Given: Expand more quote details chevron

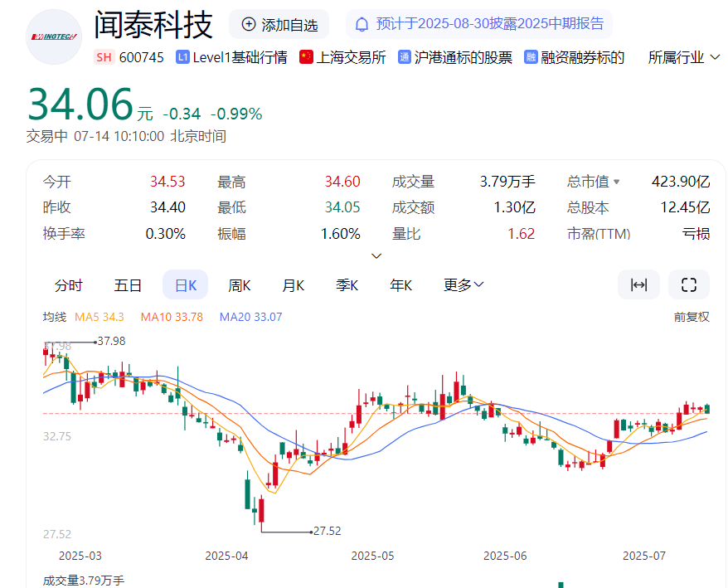Looking at the screenshot, I should tap(376, 255).
